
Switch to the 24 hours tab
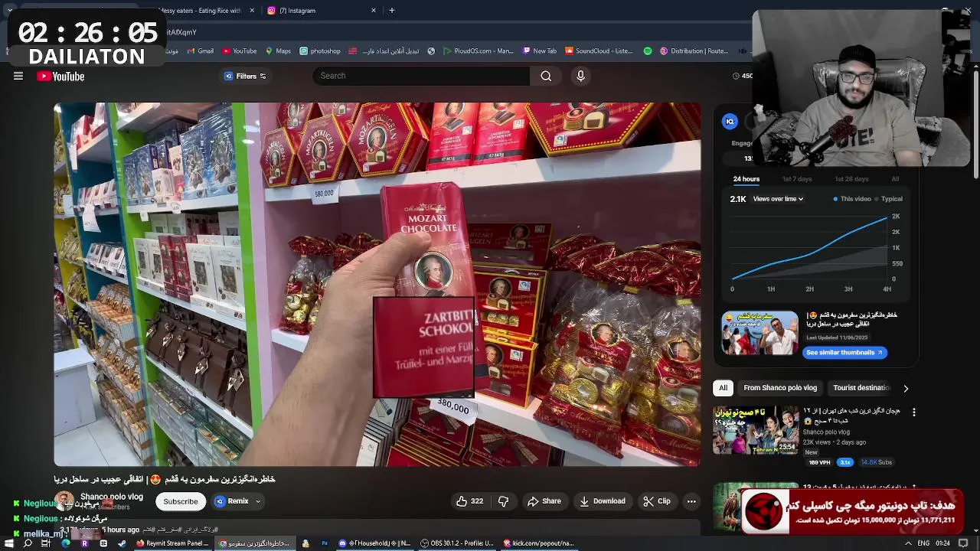[x=746, y=179]
